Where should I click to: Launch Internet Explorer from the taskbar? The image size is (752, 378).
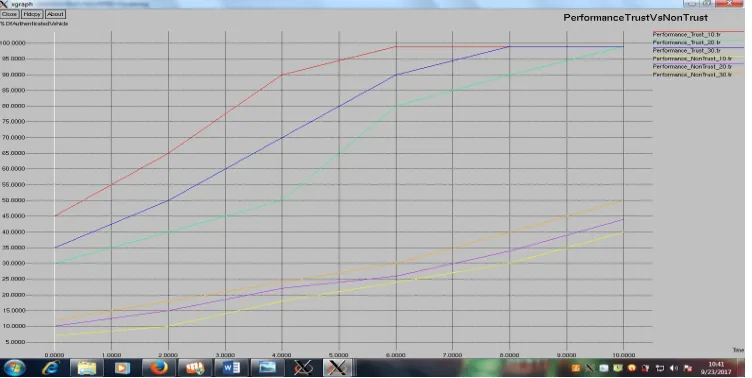tap(50, 368)
